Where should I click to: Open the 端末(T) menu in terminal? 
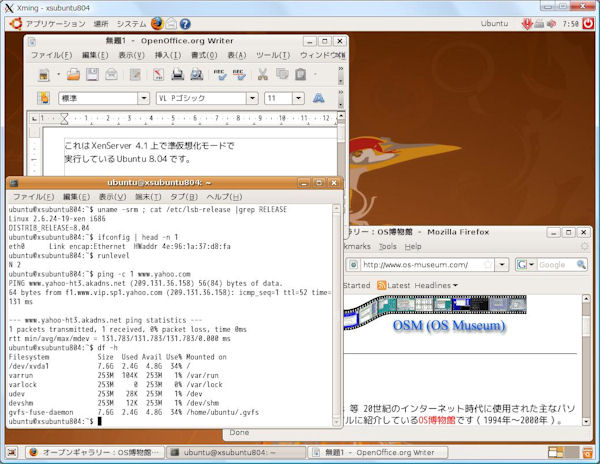pyautogui.click(x=148, y=197)
